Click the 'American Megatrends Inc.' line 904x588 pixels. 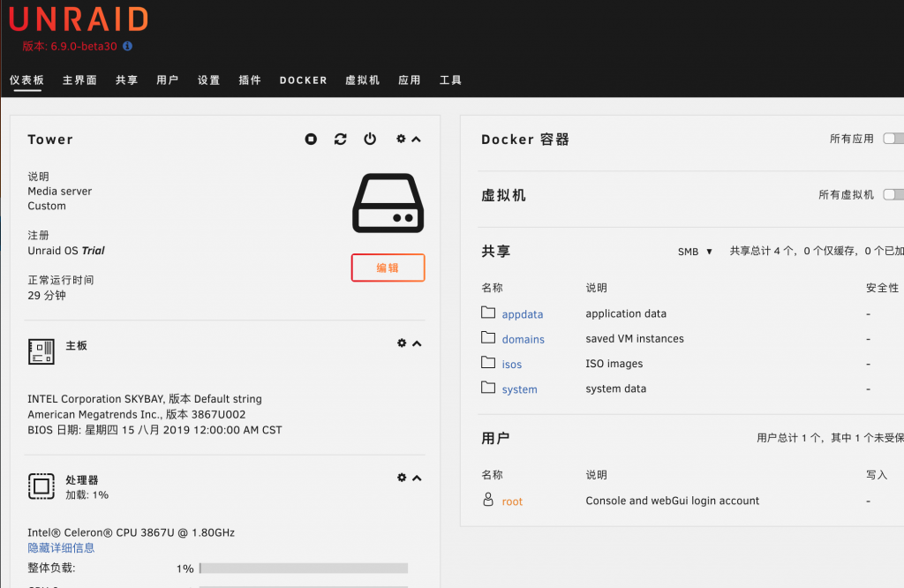point(136,414)
